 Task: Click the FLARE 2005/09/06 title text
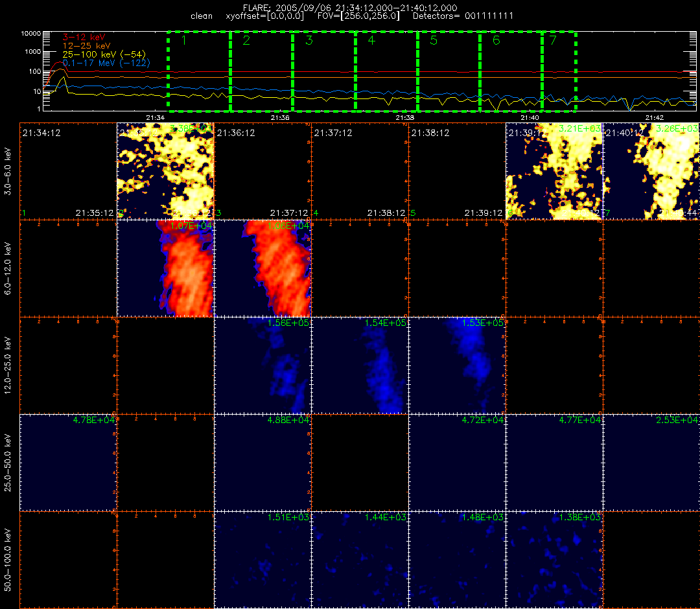pos(350,8)
